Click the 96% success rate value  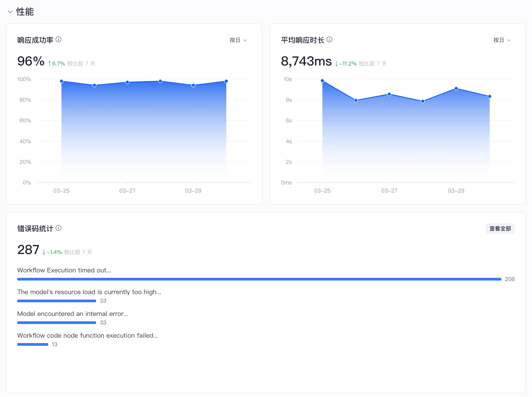31,61
